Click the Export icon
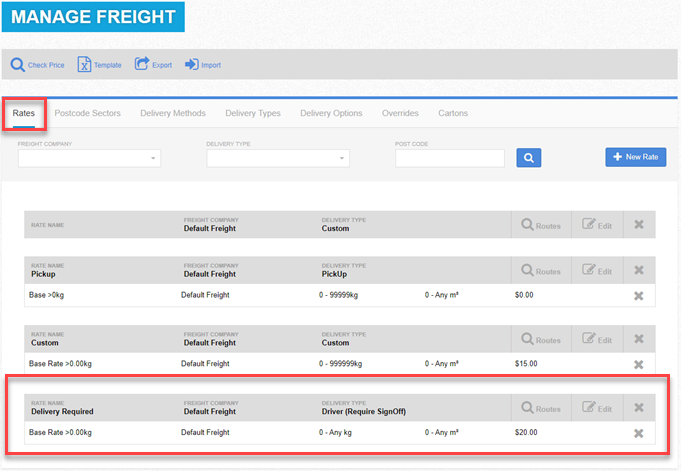Image resolution: width=681 pixels, height=471 pixels. click(142, 64)
